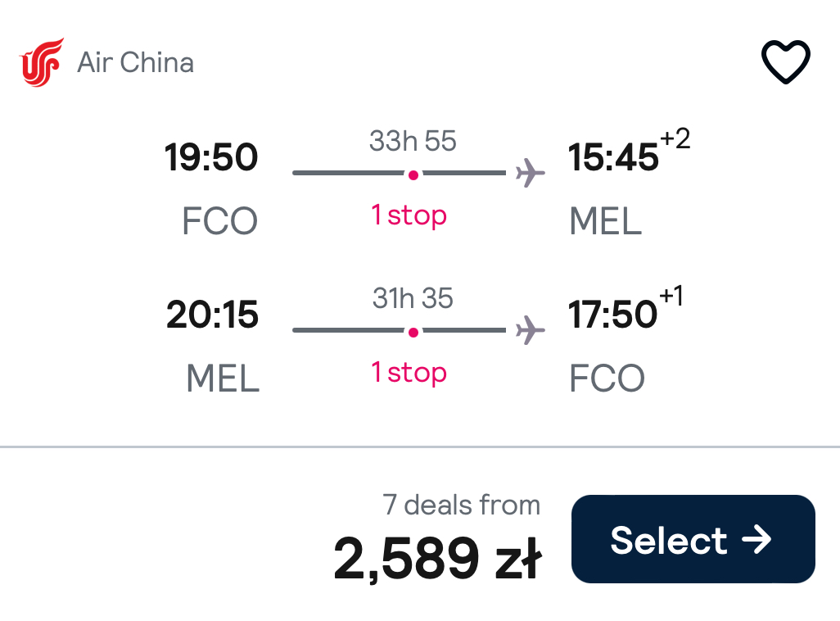
Task: Save flight with the heart icon
Action: tap(785, 61)
